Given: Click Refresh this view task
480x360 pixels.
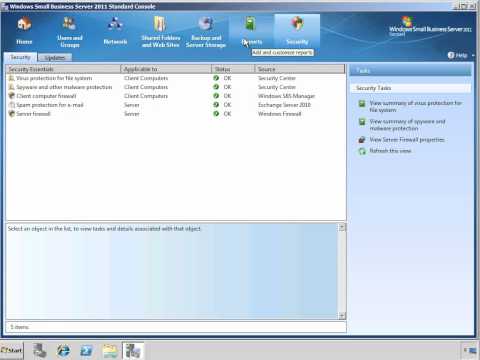Looking at the screenshot, I should pos(390,151).
